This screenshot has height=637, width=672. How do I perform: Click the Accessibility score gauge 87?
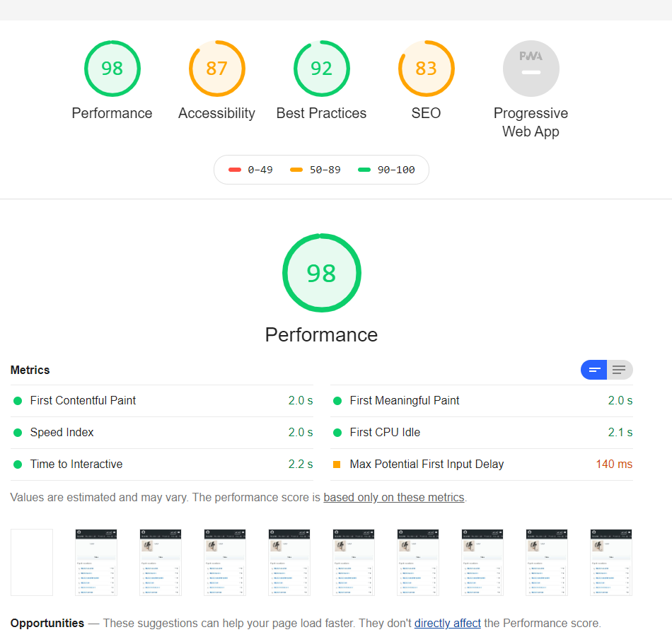(216, 69)
